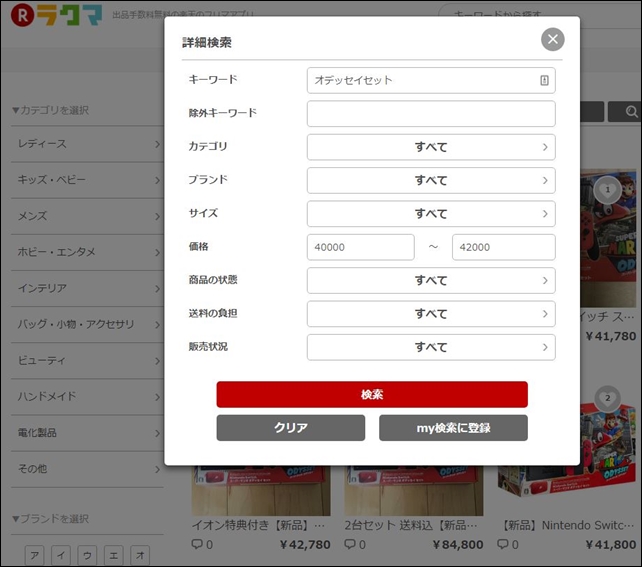Click the minimum price field showing 40000
This screenshot has width=642, height=567.
tap(360, 247)
